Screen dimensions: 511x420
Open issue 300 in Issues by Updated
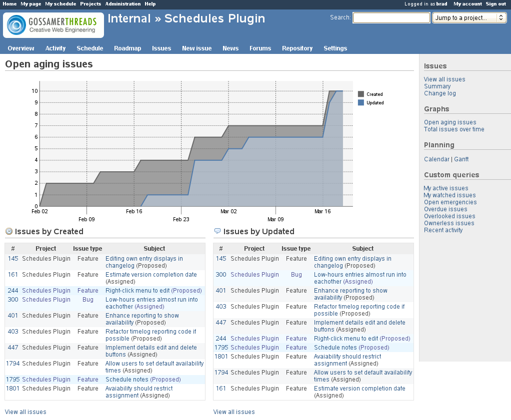click(x=221, y=275)
